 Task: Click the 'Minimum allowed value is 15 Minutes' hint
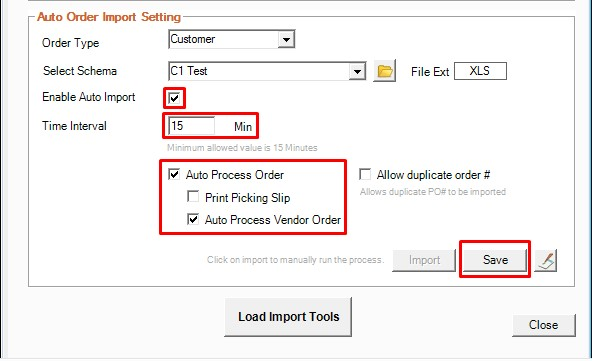click(x=242, y=148)
